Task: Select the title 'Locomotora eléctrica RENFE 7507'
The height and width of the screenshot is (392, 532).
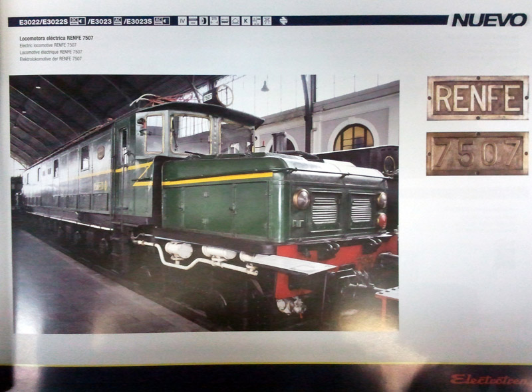Action: pos(57,38)
